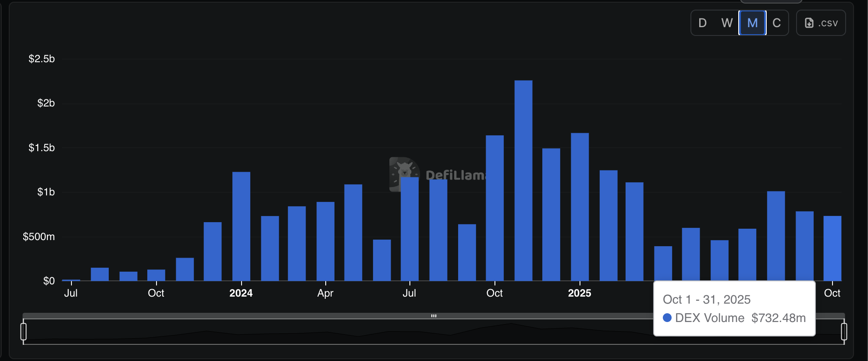This screenshot has height=361, width=868.
Task: Click the July 2024 volume bar
Action: pos(409,229)
